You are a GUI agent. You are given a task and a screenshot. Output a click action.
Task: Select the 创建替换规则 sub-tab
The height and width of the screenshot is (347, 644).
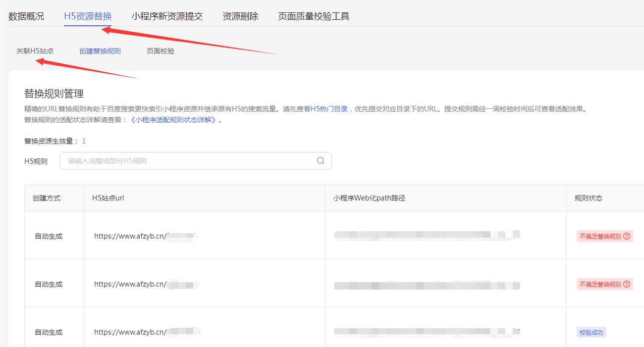coord(100,50)
